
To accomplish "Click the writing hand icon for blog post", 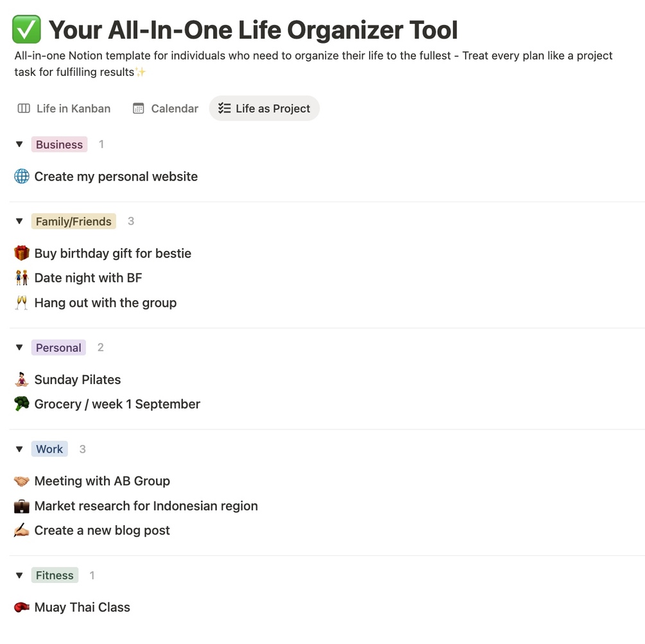I will (x=22, y=531).
